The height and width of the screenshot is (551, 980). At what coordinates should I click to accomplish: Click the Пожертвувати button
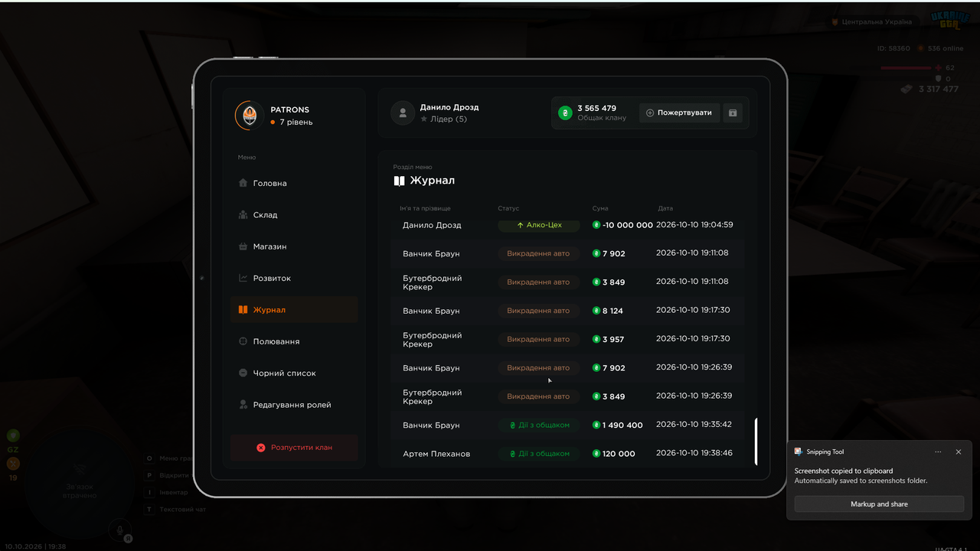pos(679,113)
